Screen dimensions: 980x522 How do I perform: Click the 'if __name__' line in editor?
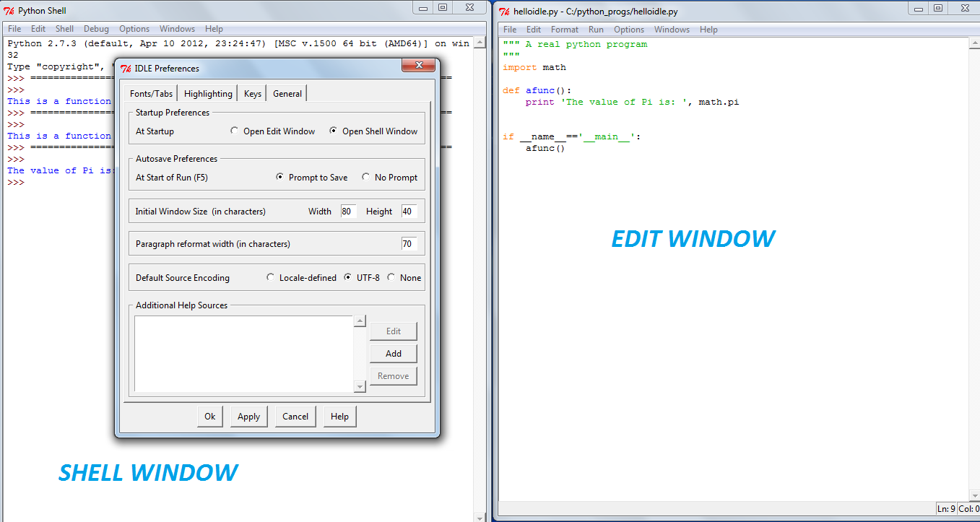(x=571, y=136)
